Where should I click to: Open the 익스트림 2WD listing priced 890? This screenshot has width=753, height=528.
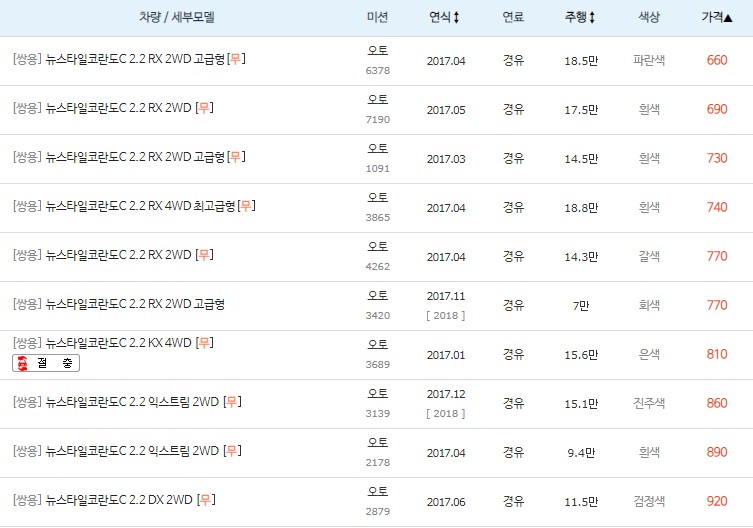(132, 451)
